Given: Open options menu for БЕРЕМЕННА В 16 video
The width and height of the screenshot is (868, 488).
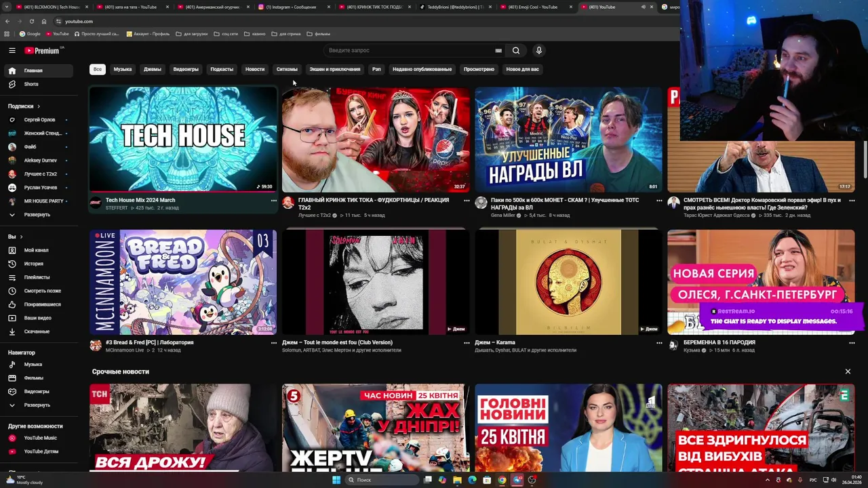Looking at the screenshot, I should click(851, 343).
